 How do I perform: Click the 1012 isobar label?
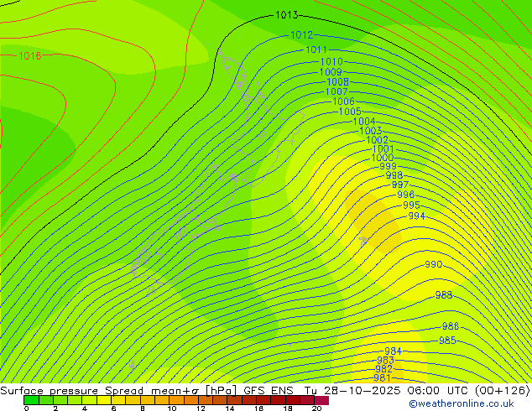tap(302, 34)
